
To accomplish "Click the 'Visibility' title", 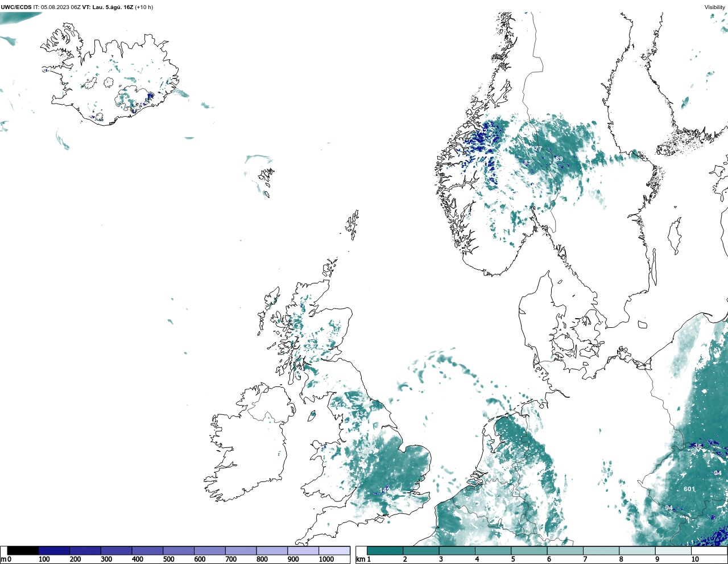I will [x=715, y=7].
